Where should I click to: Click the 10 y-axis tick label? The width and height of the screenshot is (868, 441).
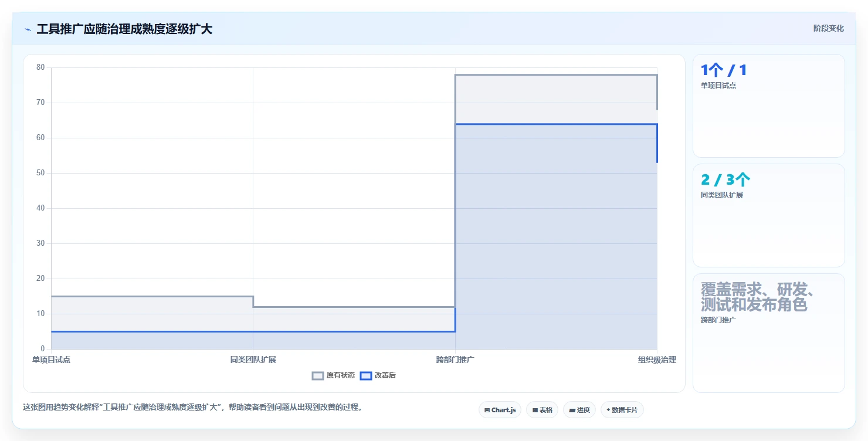[40, 314]
